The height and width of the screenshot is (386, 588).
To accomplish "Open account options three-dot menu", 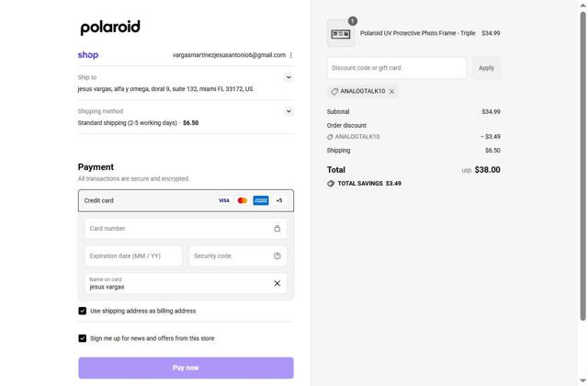I will (291, 55).
